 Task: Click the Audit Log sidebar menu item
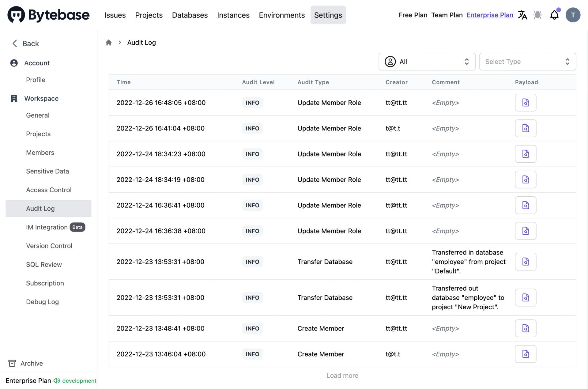coord(40,208)
